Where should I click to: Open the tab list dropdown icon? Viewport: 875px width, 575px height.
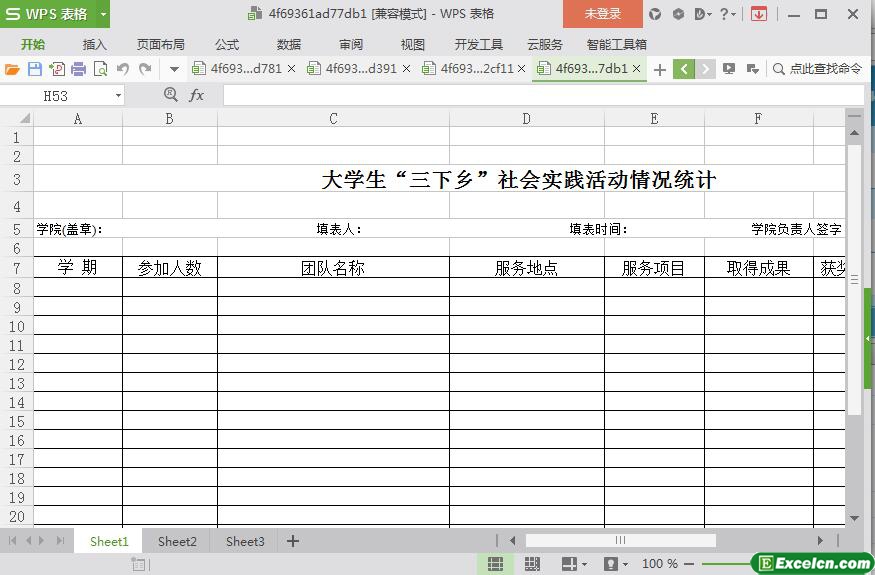(752, 69)
